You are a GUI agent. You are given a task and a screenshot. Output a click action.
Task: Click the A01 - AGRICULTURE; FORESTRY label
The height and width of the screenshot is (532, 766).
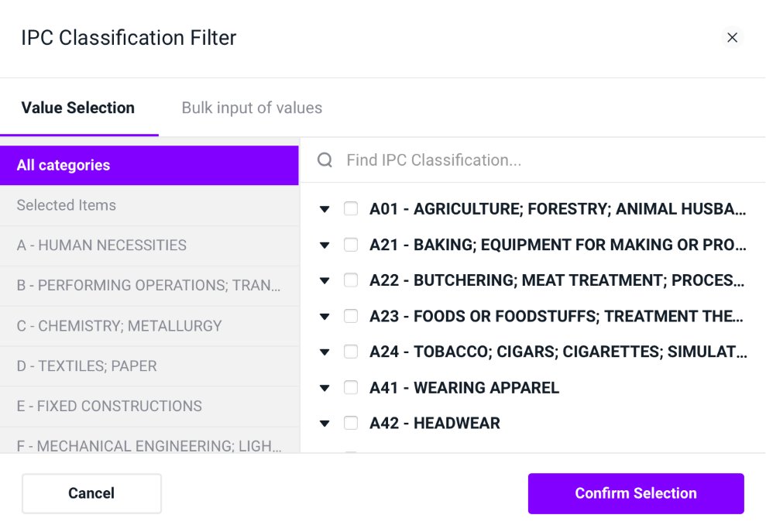[558, 209]
